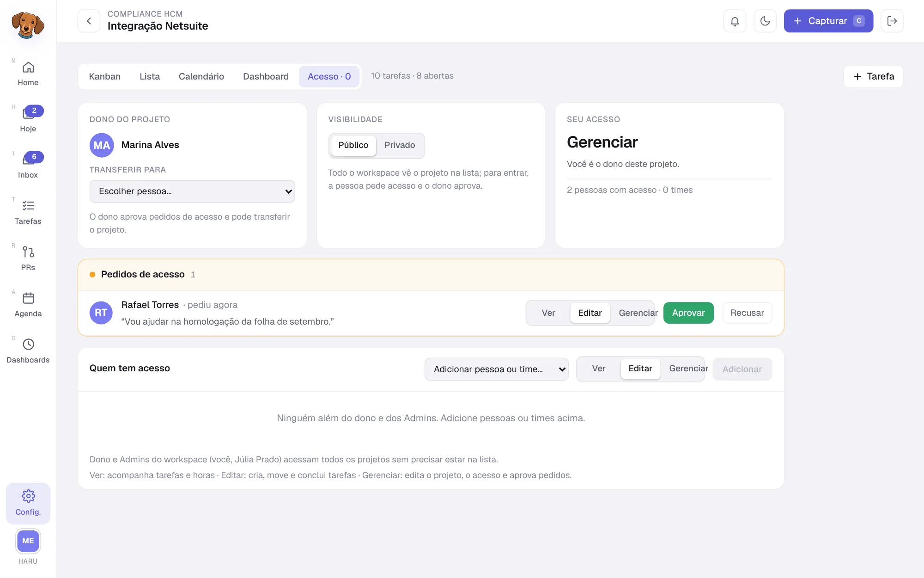Click the ME user avatar
The image size is (924, 578).
tap(28, 541)
